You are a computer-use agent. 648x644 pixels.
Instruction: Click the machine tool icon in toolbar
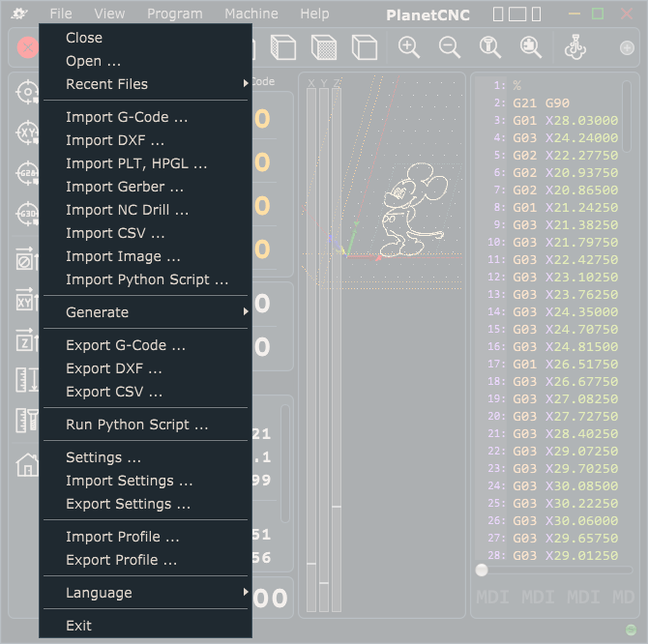point(574,47)
